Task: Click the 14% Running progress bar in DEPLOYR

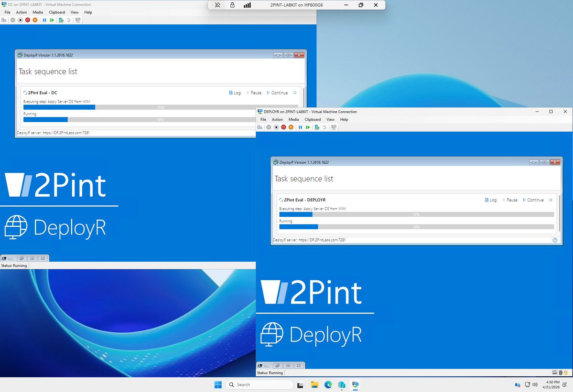Action: point(417,227)
